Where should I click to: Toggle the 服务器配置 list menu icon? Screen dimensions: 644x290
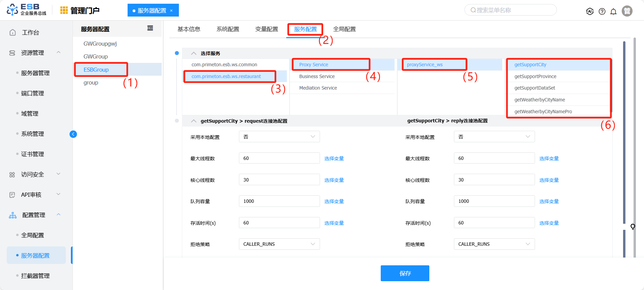point(150,28)
